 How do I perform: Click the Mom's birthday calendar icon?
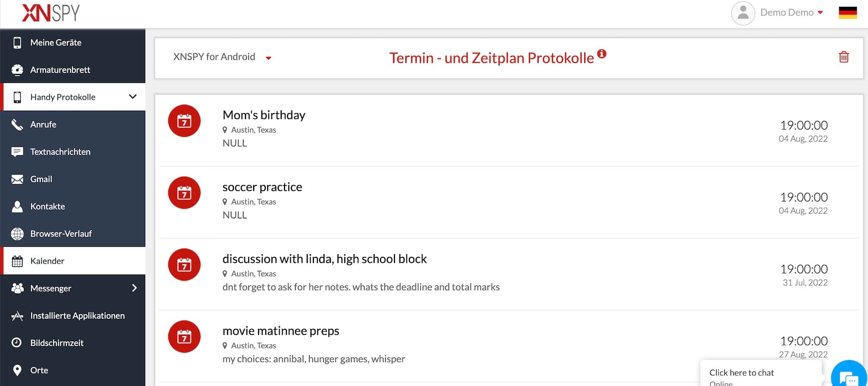(x=184, y=121)
